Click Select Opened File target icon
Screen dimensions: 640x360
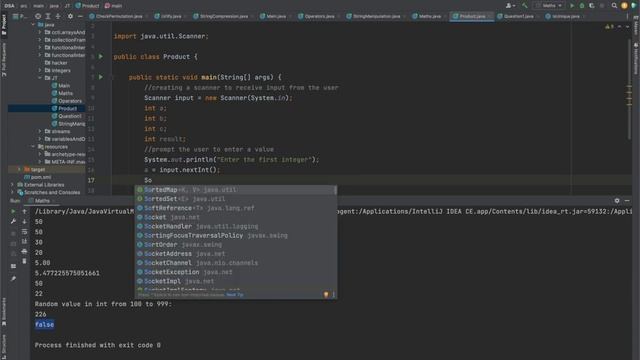pos(38,16)
